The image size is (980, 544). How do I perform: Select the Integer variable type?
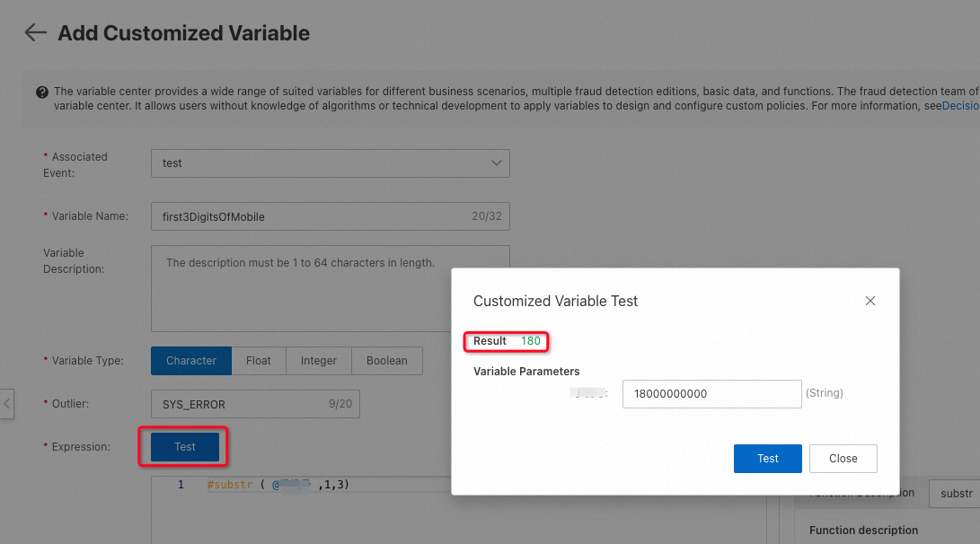(x=319, y=361)
